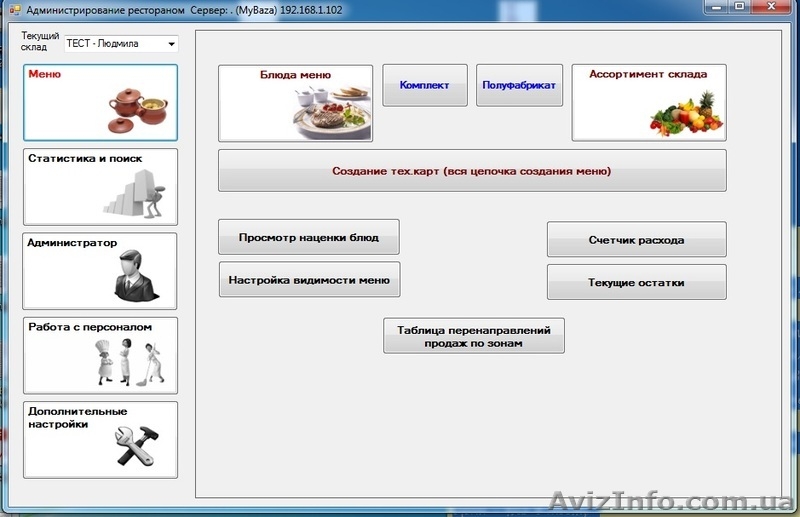Close the restaurant administration window

(771, 7)
